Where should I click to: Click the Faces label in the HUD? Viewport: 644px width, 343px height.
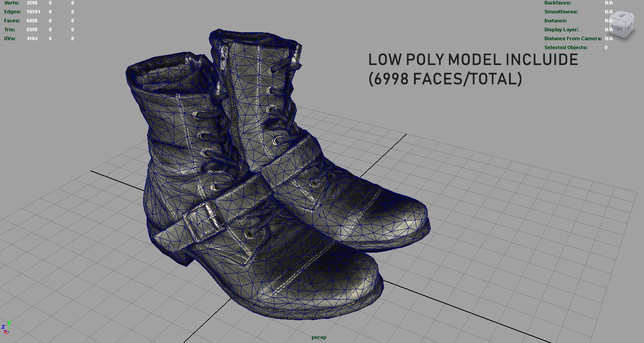click(x=12, y=21)
